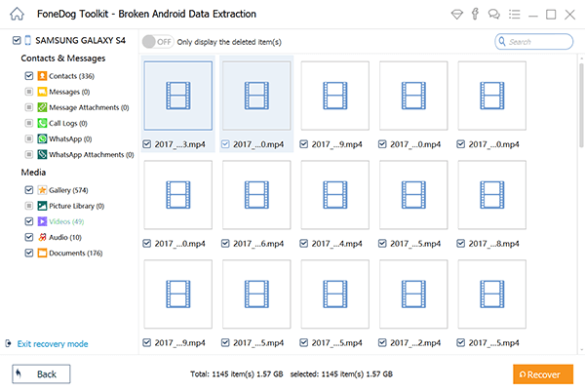Go to the home screen icon
Image resolution: width=585 pixels, height=392 pixels.
pos(17,15)
